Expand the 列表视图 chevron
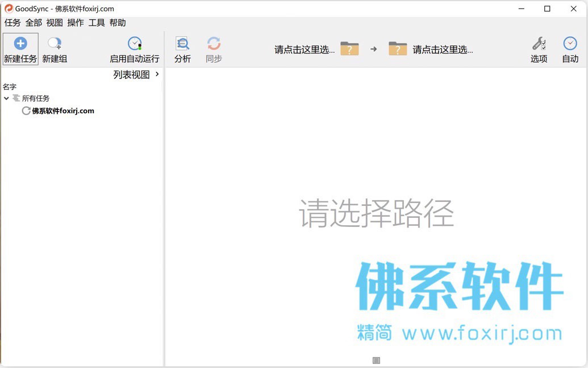 point(157,75)
